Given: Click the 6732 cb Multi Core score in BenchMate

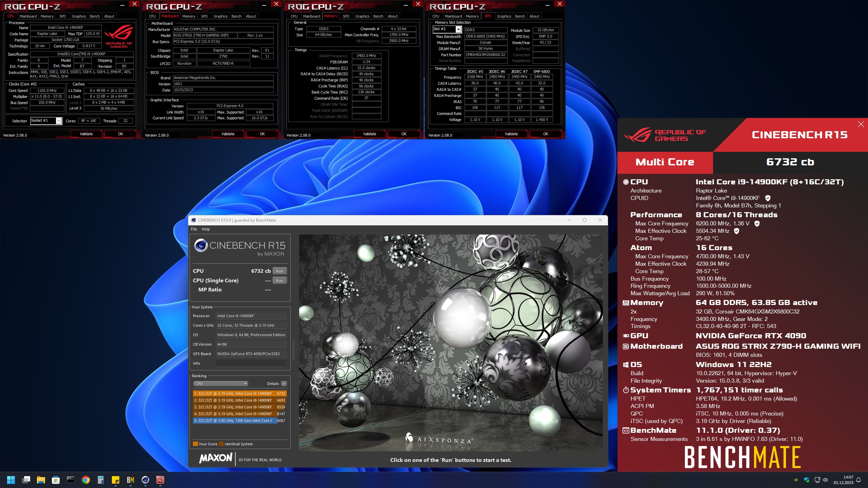Looking at the screenshot, I should pos(790,162).
